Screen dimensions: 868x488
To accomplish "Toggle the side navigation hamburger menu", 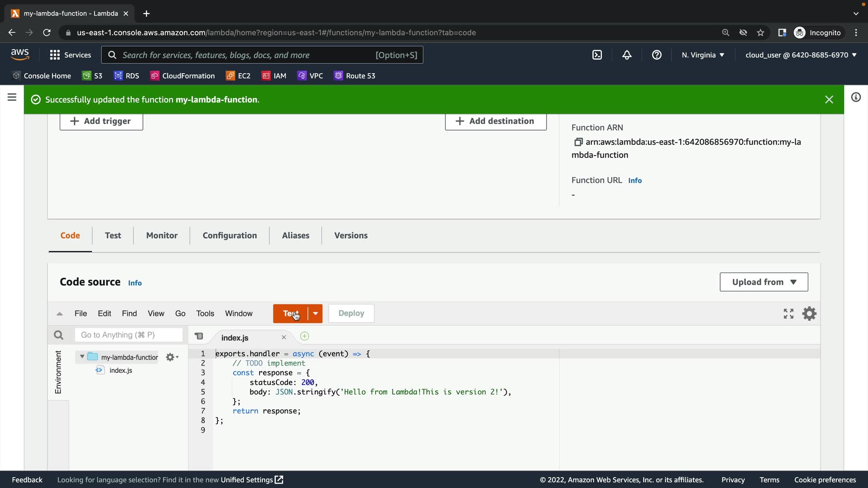I will pos(12,98).
